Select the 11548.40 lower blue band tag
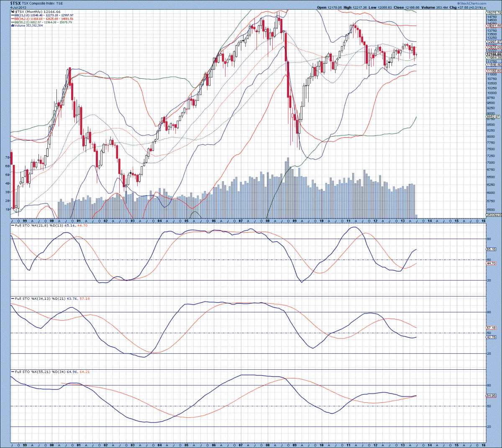The width and height of the screenshot is (502, 448). tap(494, 65)
